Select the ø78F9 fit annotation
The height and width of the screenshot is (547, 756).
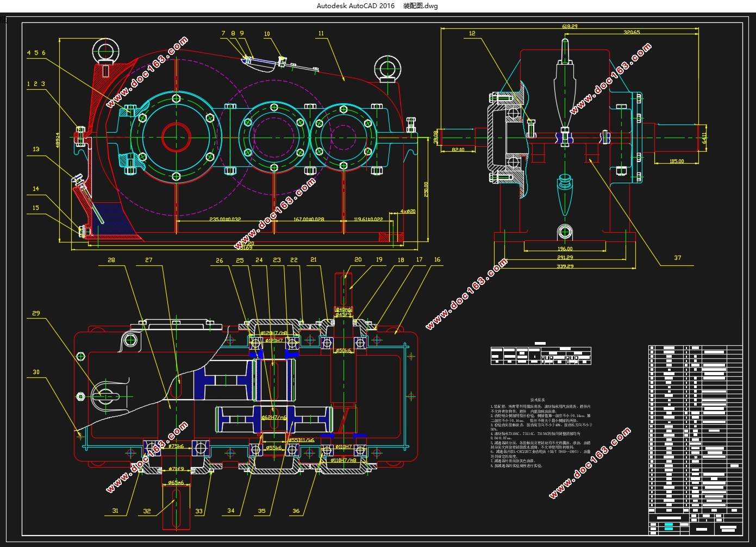pos(176,468)
